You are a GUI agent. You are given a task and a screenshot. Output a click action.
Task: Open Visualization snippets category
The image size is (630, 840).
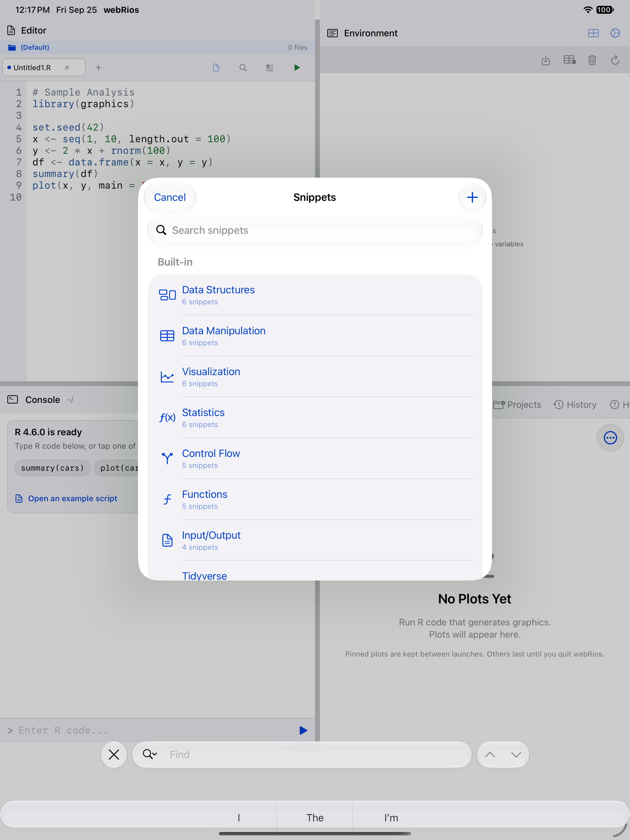(315, 377)
